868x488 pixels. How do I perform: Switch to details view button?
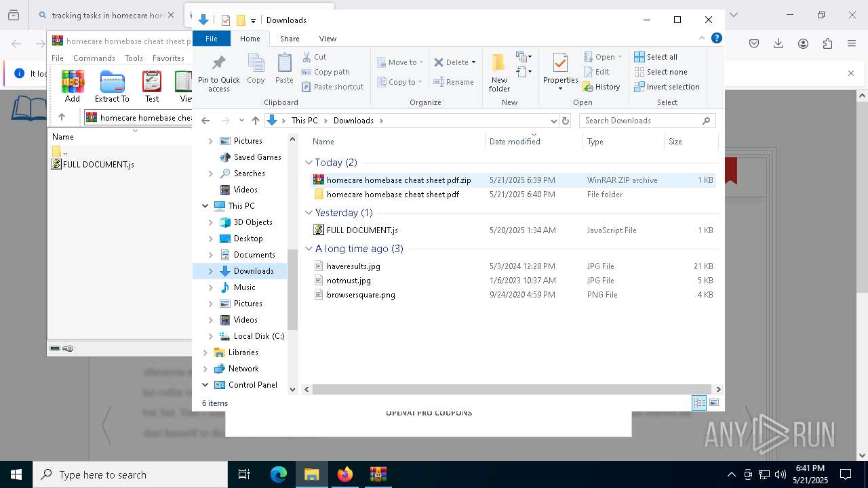(699, 403)
